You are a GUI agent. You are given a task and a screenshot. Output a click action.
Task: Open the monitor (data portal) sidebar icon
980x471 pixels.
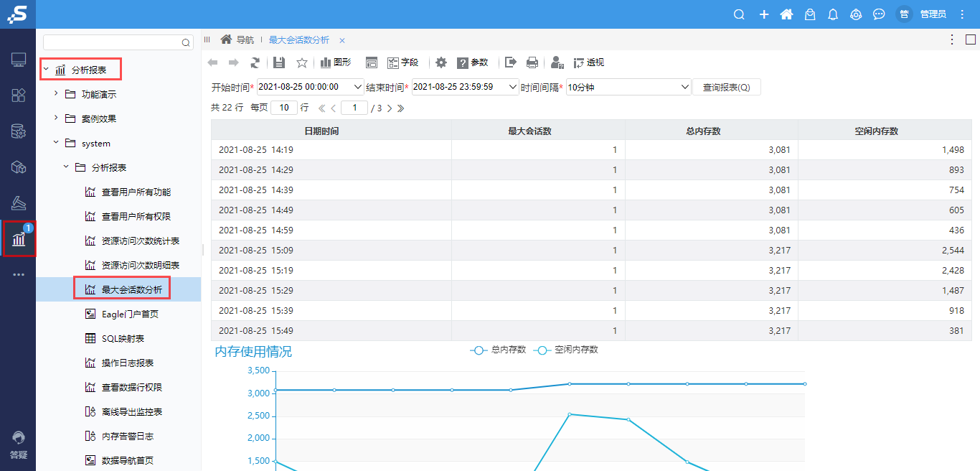[19, 60]
